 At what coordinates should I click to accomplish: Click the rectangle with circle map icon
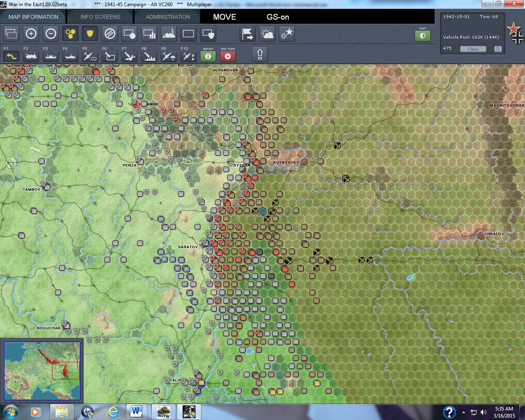tap(130, 34)
